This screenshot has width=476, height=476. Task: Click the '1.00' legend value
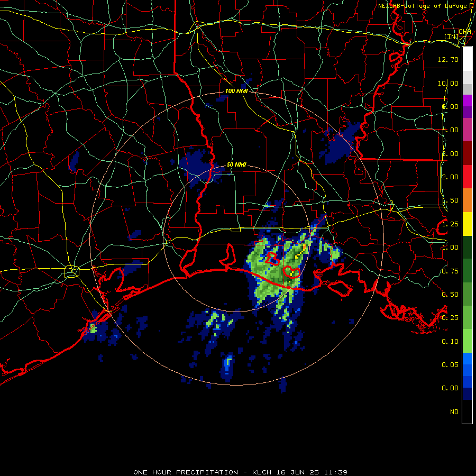click(450, 248)
